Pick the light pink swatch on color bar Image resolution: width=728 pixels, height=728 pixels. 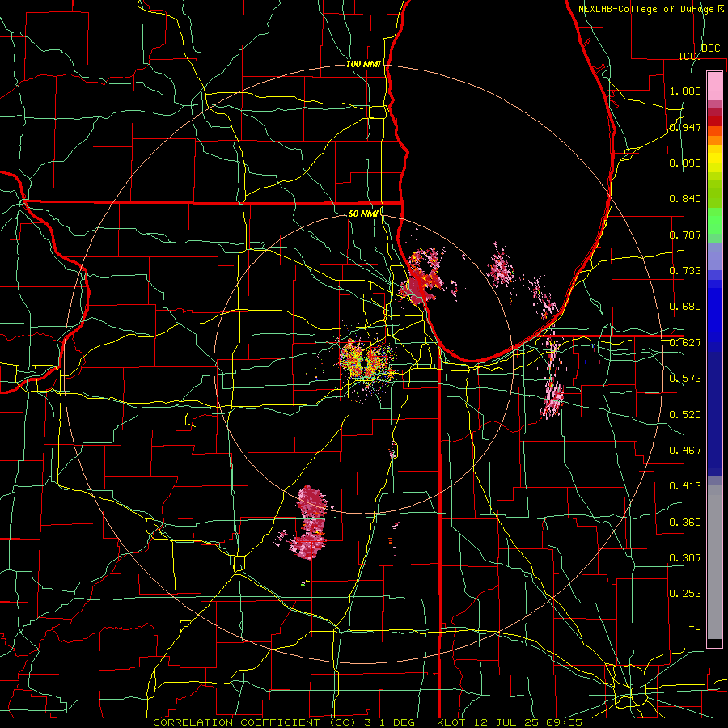click(714, 86)
